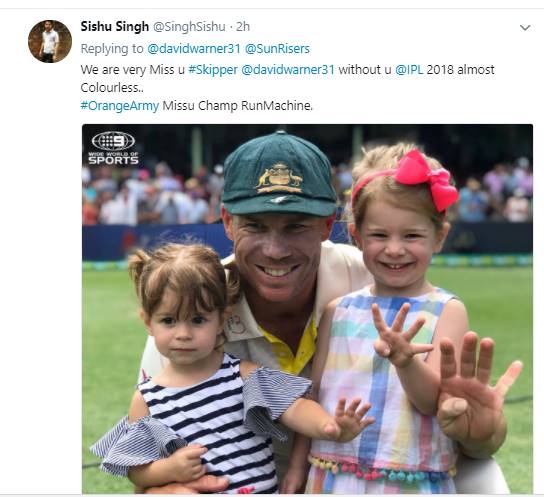Viewport: 544px width, 497px height.
Task: Open @davidwarner31 mention inside tweet body
Action: point(288,70)
